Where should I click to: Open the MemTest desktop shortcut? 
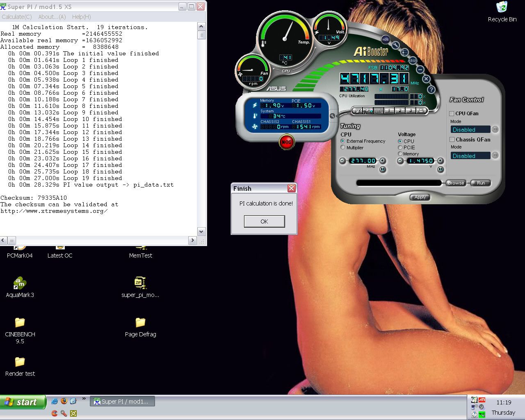140,251
